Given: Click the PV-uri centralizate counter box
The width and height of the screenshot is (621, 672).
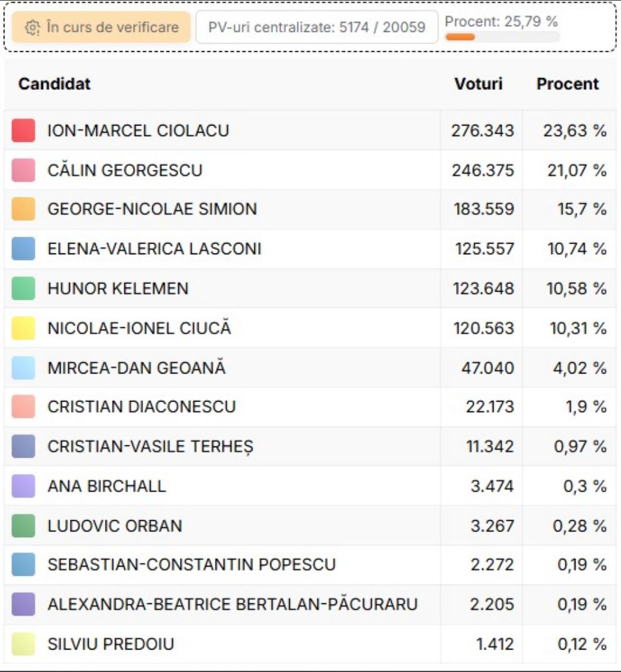Looking at the screenshot, I should coord(317,27).
